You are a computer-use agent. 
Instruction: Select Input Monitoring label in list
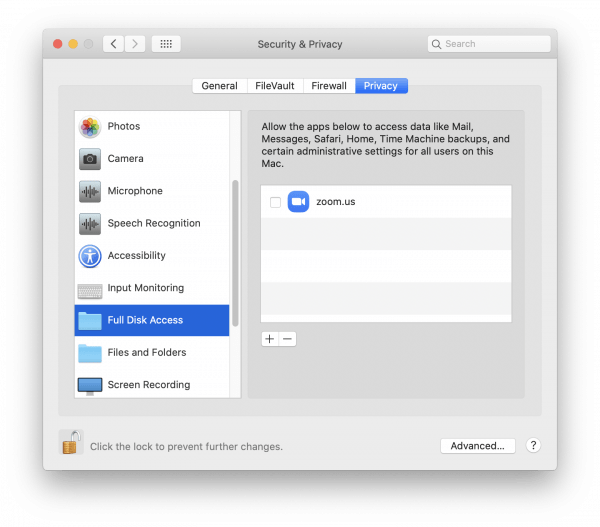(146, 288)
